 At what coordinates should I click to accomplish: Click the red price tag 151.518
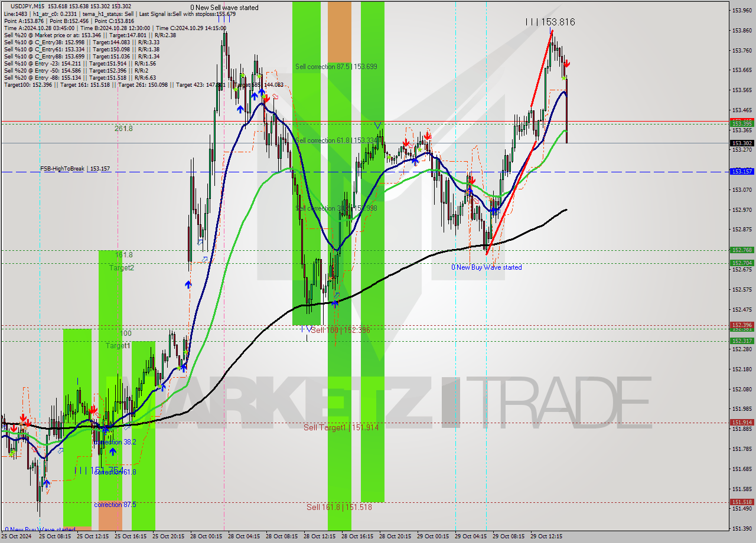click(x=742, y=502)
